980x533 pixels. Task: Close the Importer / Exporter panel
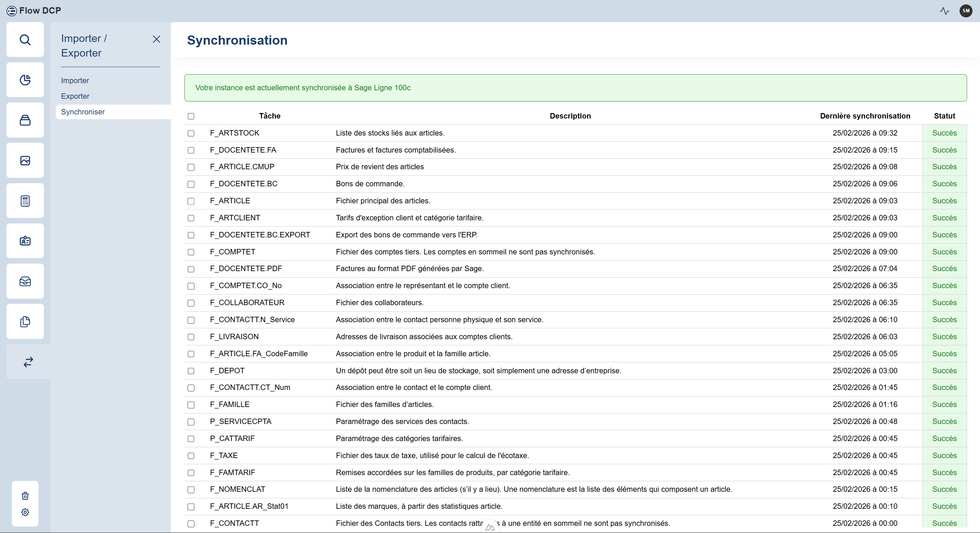(157, 39)
